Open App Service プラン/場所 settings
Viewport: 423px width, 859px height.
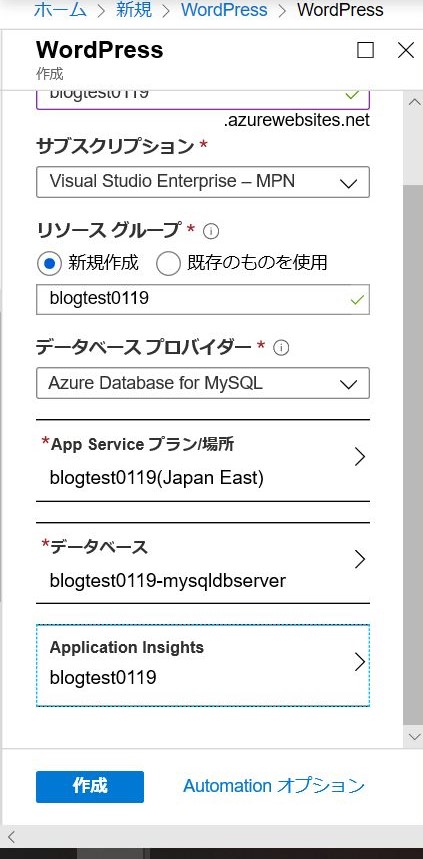coord(203,460)
